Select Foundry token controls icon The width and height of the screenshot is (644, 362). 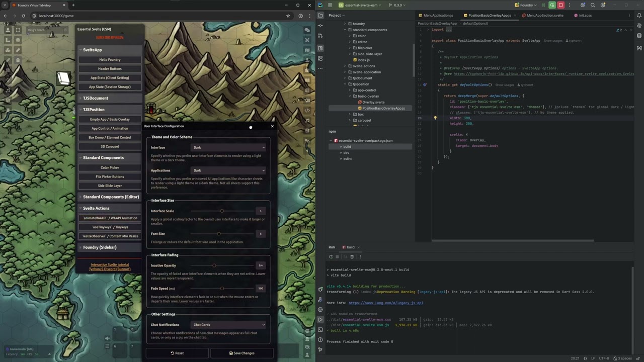(x=8, y=30)
